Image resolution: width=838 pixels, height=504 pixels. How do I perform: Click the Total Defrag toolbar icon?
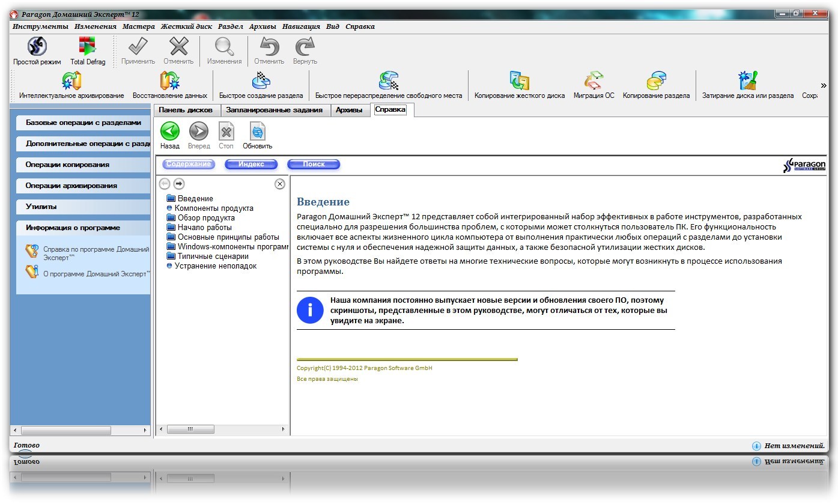point(88,47)
